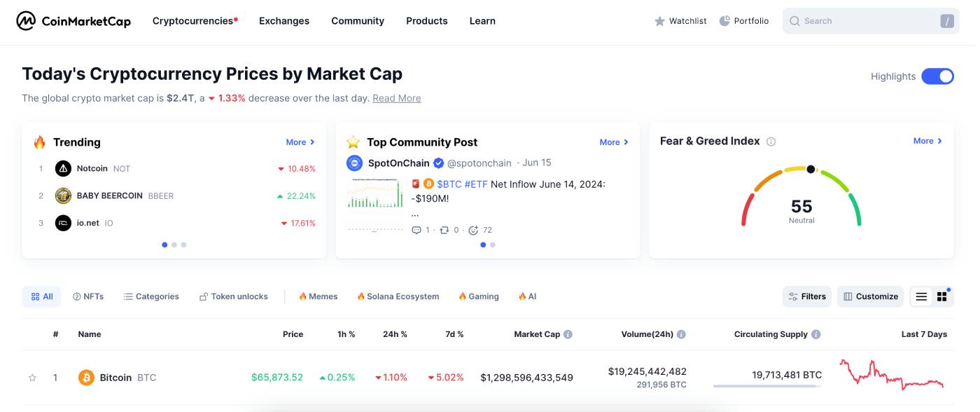The height and width of the screenshot is (412, 980).
Task: Open Trending More link
Action: pos(300,142)
